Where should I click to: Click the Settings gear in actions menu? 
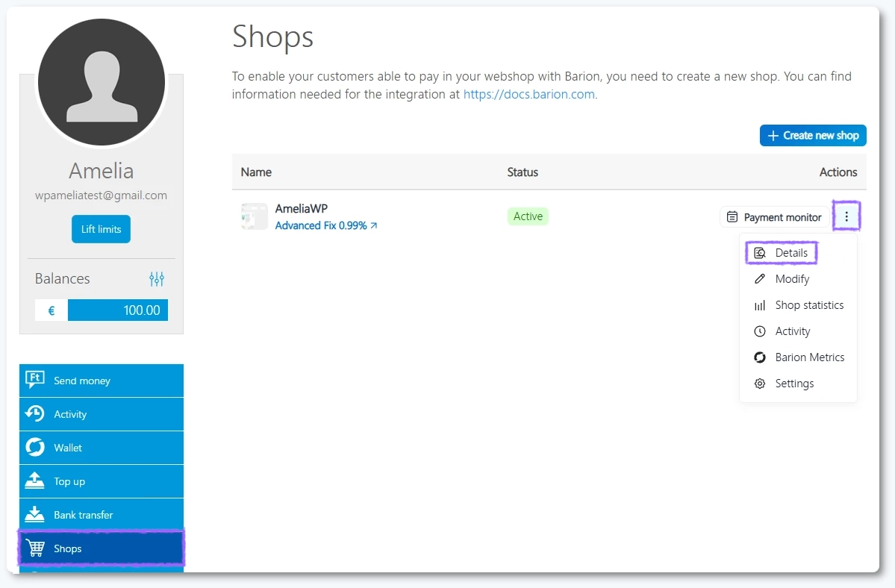759,384
